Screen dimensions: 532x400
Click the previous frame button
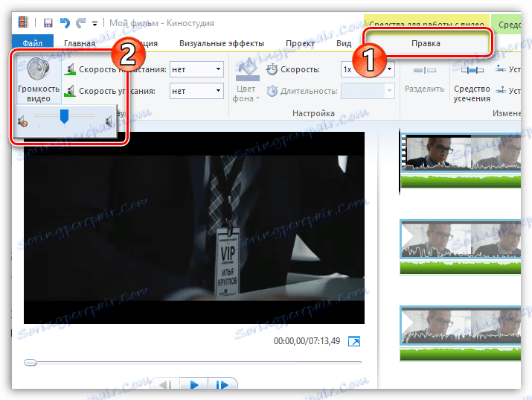(x=165, y=384)
